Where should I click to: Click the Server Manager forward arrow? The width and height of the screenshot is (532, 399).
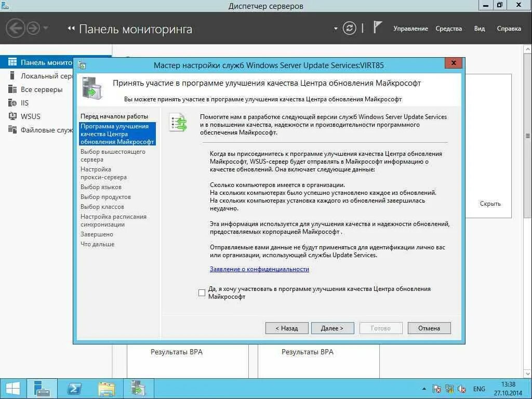[33, 28]
